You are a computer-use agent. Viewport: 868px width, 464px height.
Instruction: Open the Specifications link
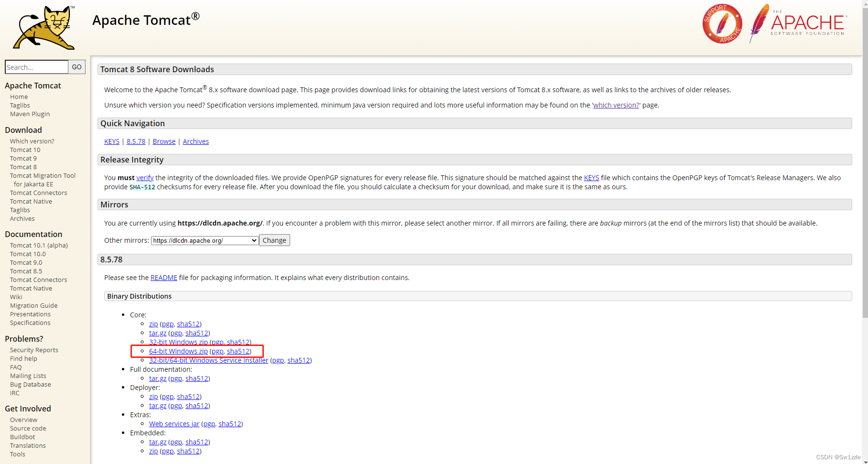tap(30, 323)
